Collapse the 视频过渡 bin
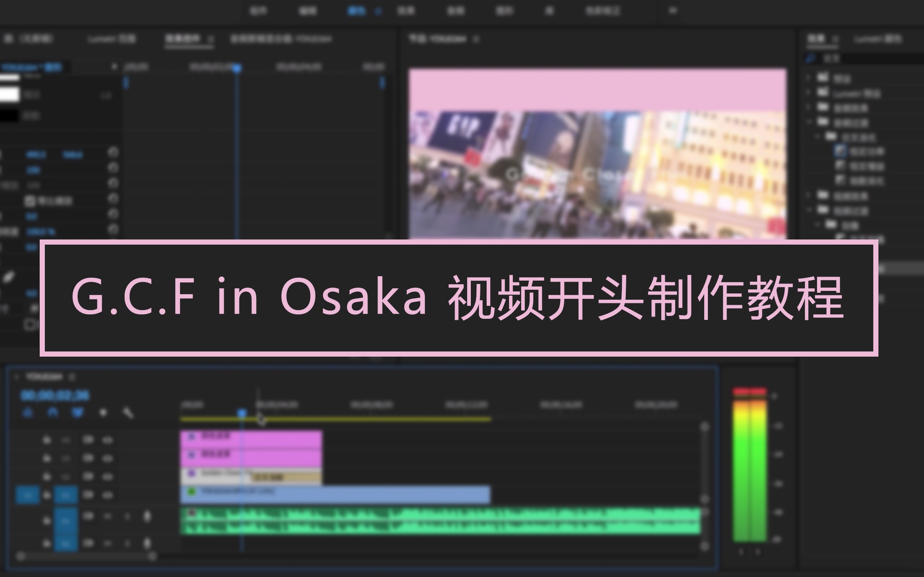The width and height of the screenshot is (924, 577). tap(809, 210)
